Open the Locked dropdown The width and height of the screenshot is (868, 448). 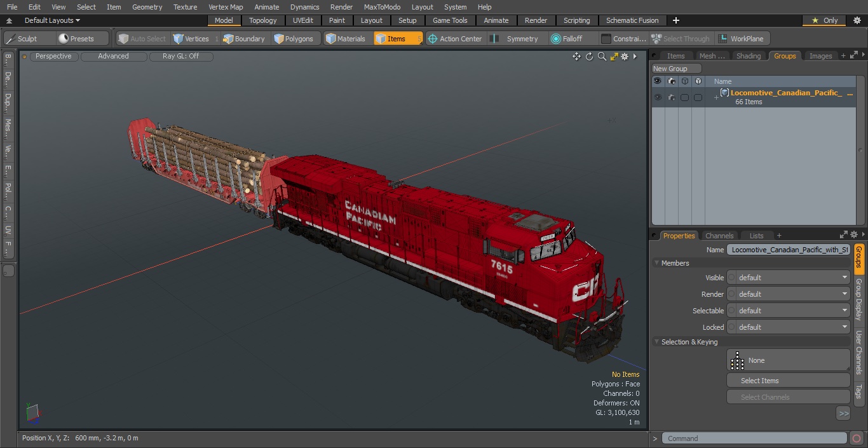[x=788, y=327]
